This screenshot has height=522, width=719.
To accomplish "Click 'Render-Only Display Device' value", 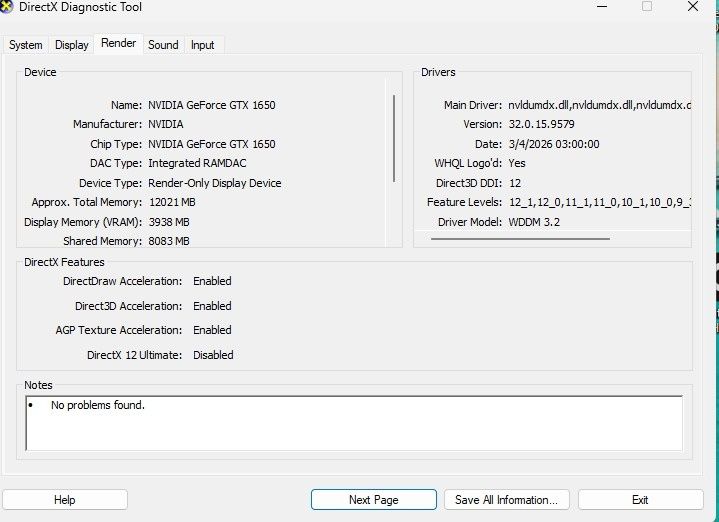I will (x=215, y=183).
